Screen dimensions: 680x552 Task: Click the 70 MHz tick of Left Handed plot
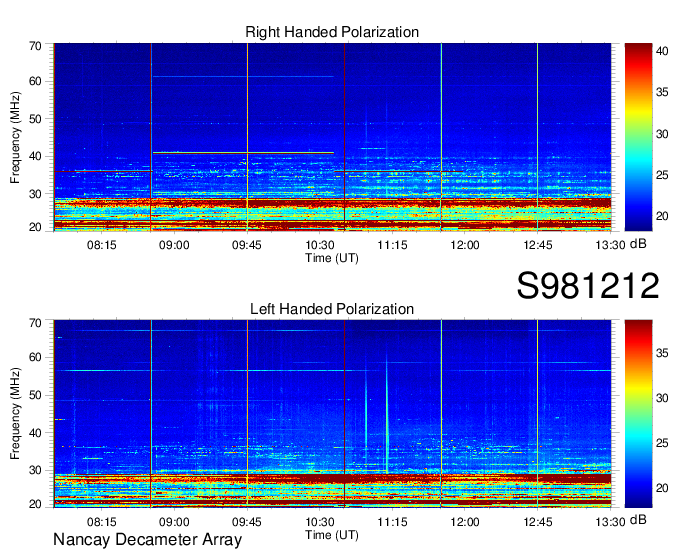point(36,323)
